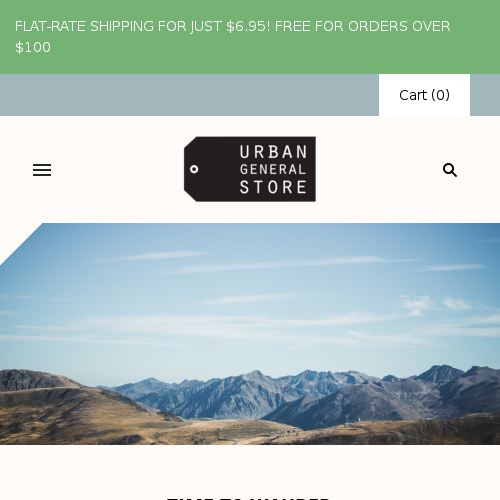500x500 pixels.
Task: Click the cart item count (0)
Action: point(440,95)
